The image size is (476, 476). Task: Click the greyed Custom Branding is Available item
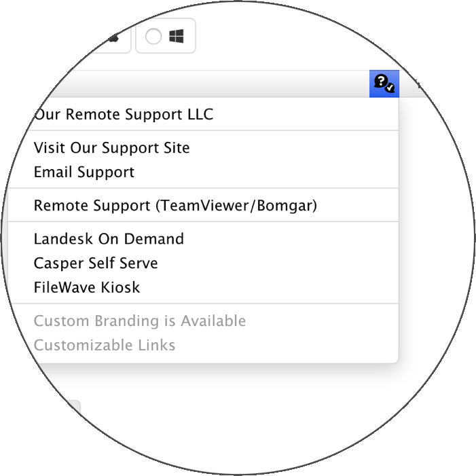(x=140, y=321)
